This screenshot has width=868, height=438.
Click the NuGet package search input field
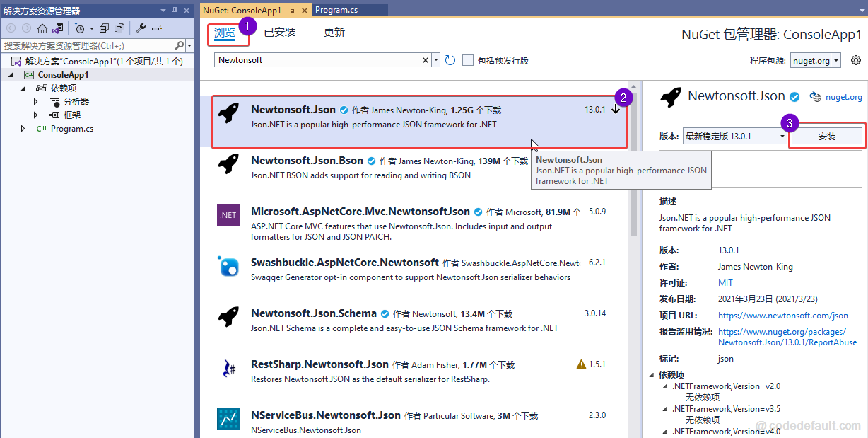point(317,60)
